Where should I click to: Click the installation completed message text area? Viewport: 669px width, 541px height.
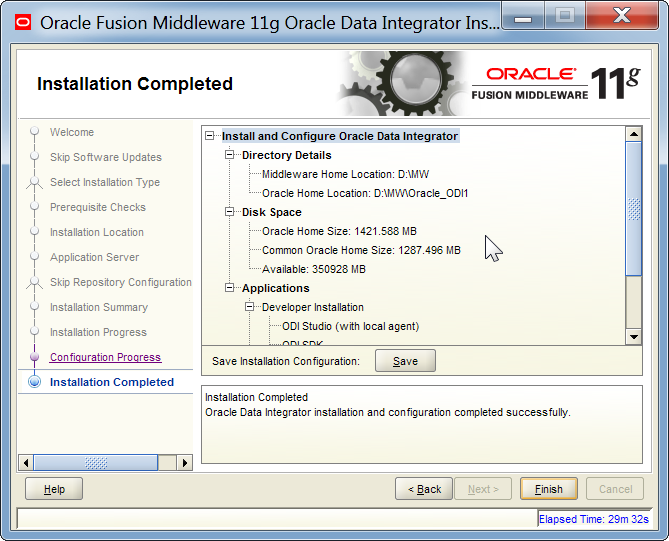(422, 424)
